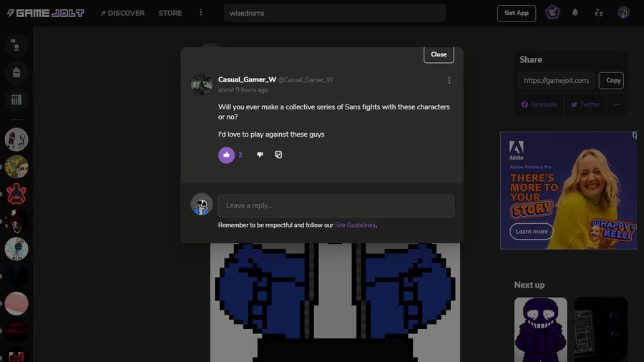Open the spider-character community in sidebar
644x362 pixels.
(16, 249)
